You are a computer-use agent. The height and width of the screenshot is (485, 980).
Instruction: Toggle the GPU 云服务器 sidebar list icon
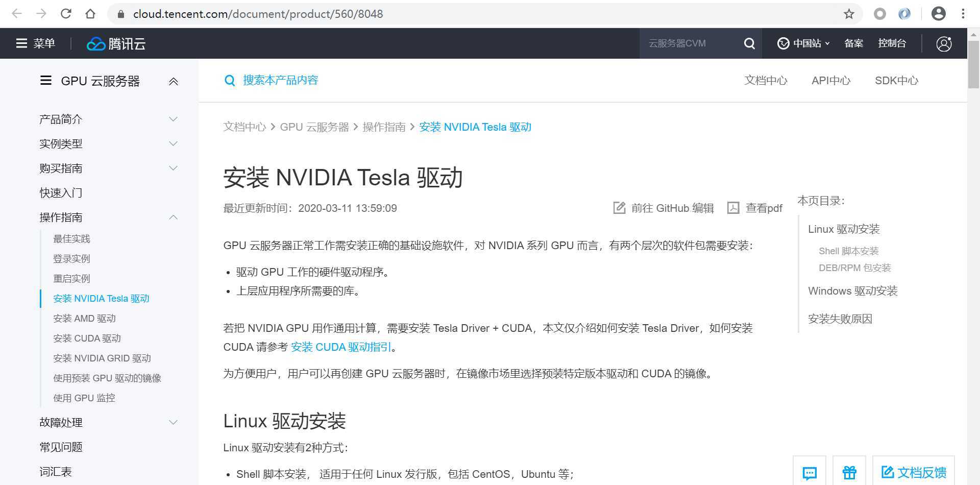click(x=46, y=81)
